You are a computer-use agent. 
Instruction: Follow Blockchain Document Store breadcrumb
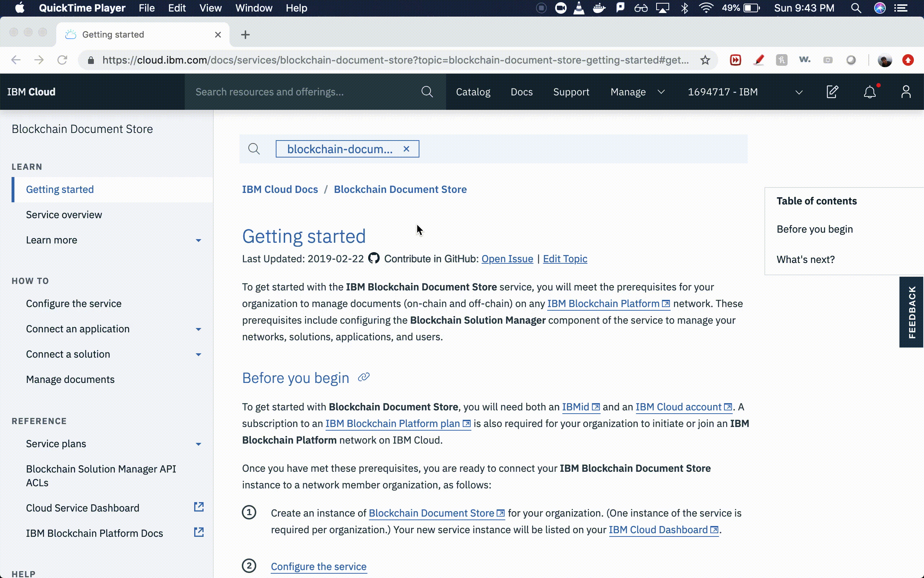(400, 189)
